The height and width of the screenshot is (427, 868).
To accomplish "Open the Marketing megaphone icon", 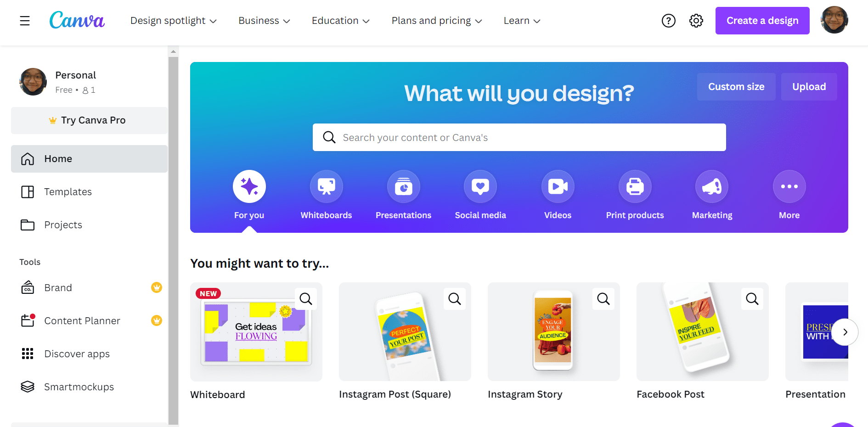I will tap(712, 186).
